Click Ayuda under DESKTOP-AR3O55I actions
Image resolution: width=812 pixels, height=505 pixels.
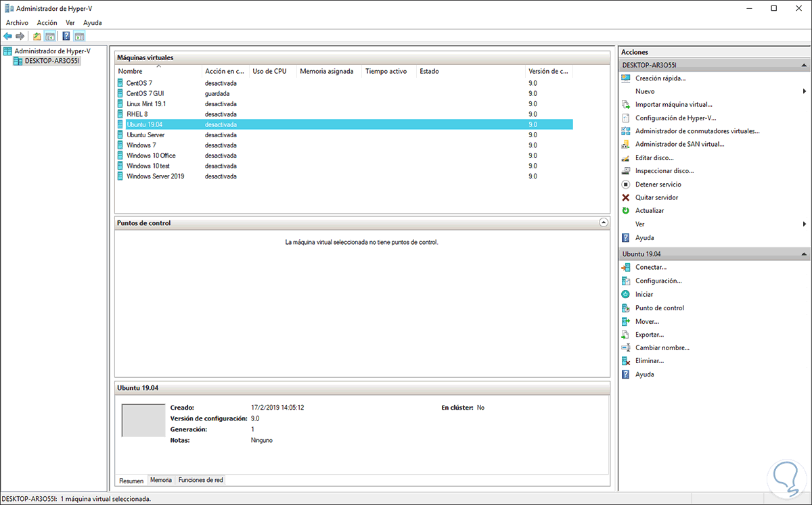tap(644, 237)
